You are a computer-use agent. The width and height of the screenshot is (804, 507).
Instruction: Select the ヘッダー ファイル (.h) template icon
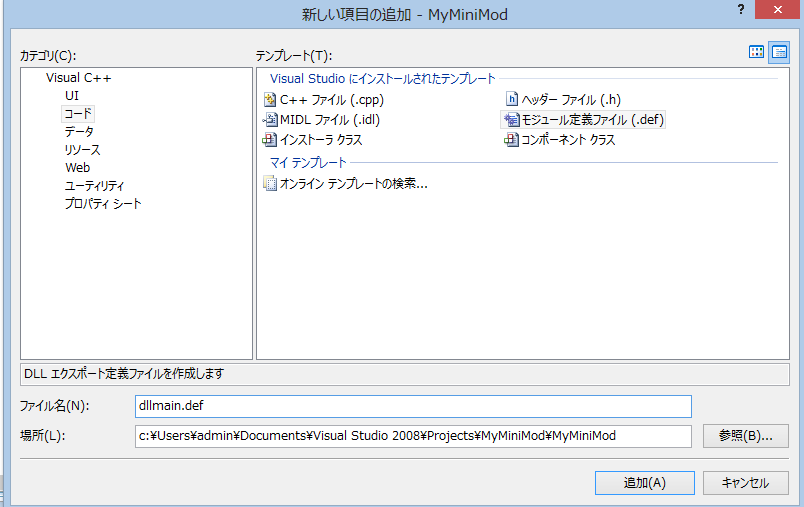point(512,100)
